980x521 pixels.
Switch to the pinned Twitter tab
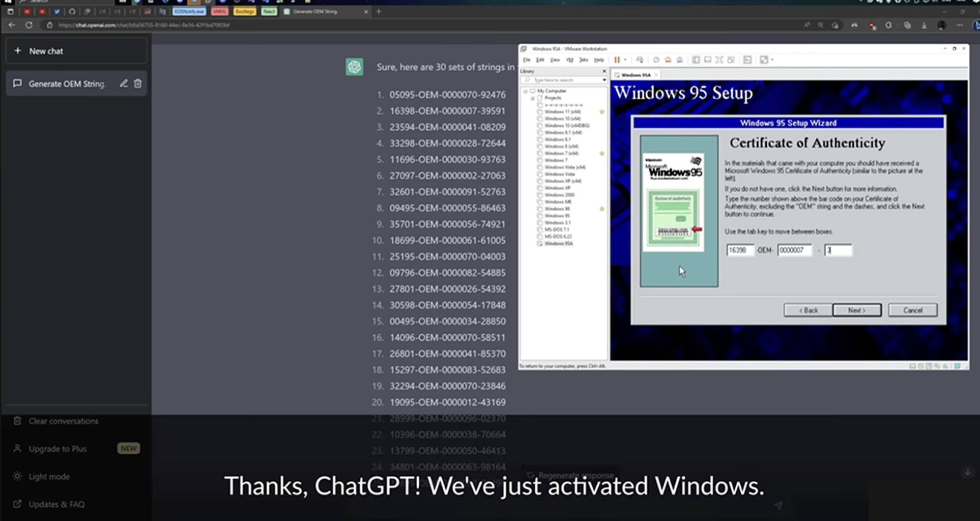[x=57, y=11]
